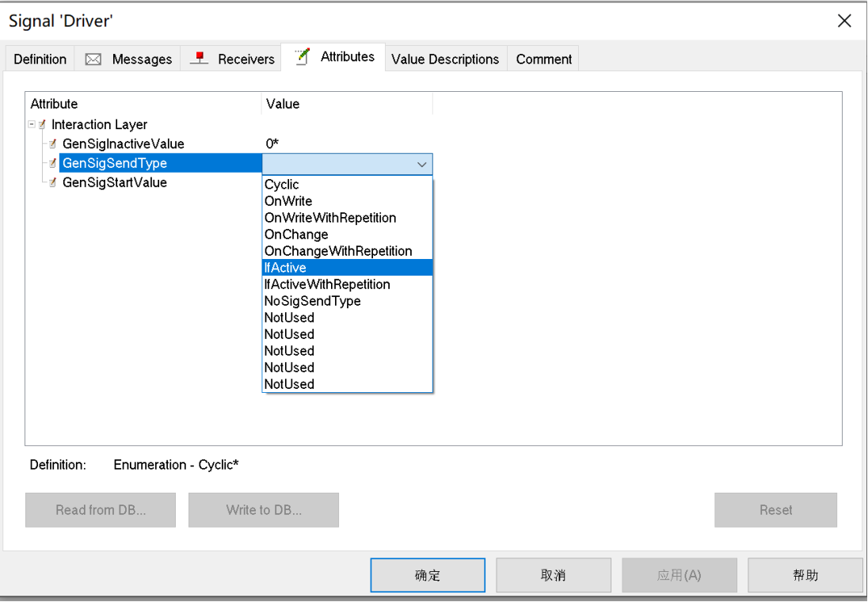
Task: Collapse the Interaction Layer tree node
Action: pyautogui.click(x=32, y=124)
